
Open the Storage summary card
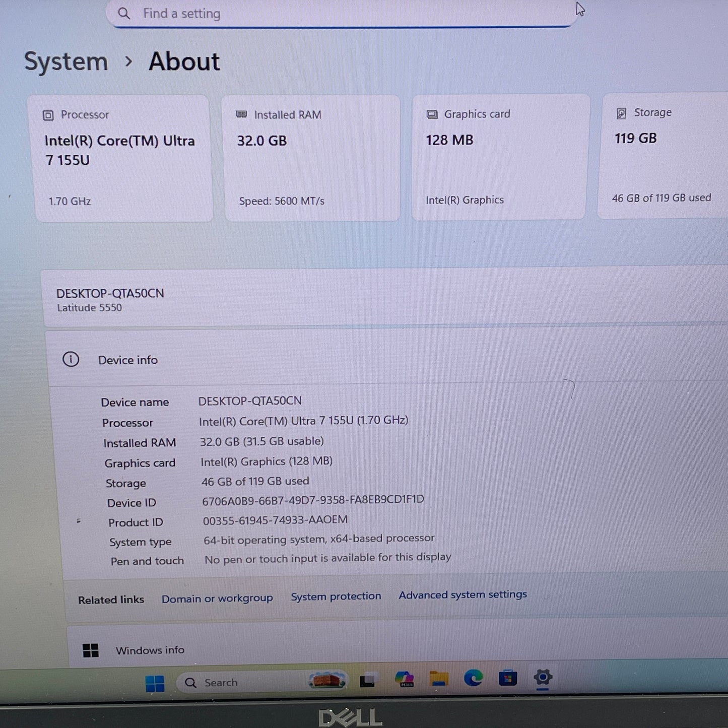click(664, 155)
